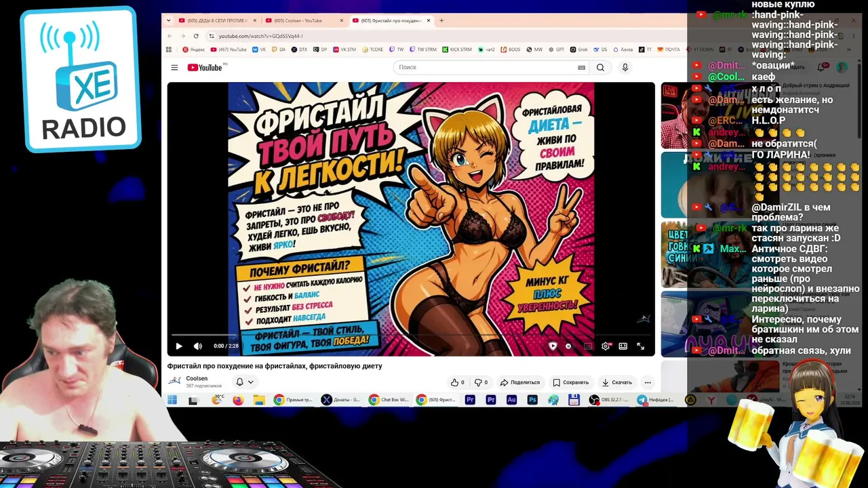
Task: Launch Firefox from the taskbar
Action: point(238,400)
